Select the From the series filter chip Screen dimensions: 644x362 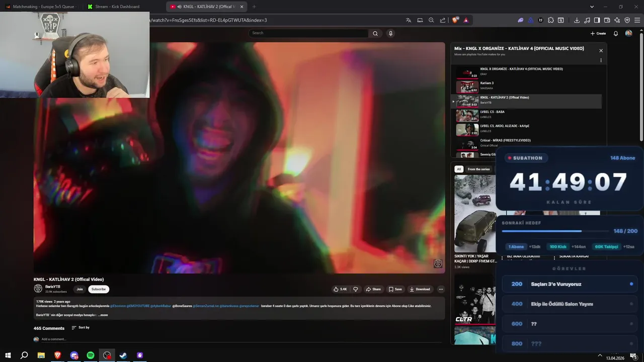tap(478, 169)
